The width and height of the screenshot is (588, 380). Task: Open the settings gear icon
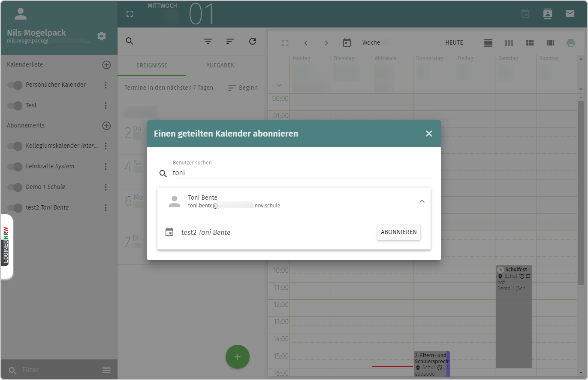[x=102, y=36]
